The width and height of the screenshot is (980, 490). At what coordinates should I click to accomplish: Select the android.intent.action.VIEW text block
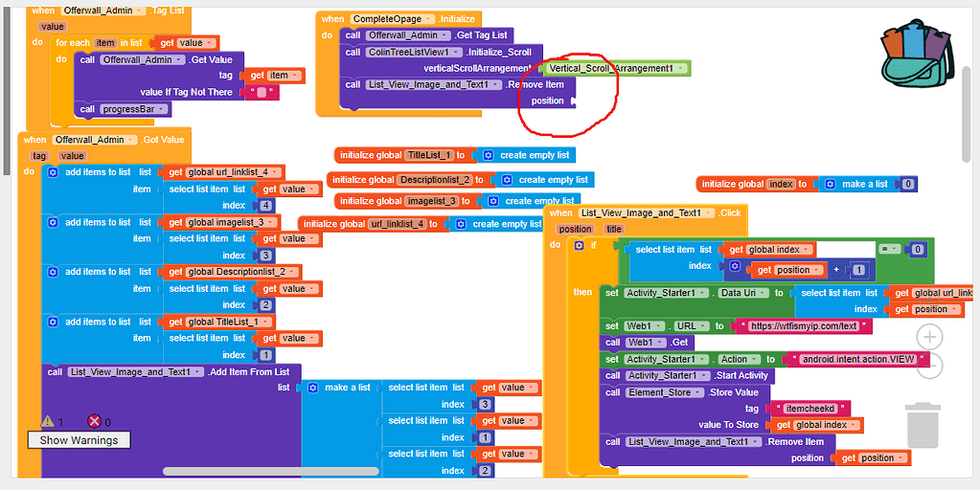[x=858, y=359]
